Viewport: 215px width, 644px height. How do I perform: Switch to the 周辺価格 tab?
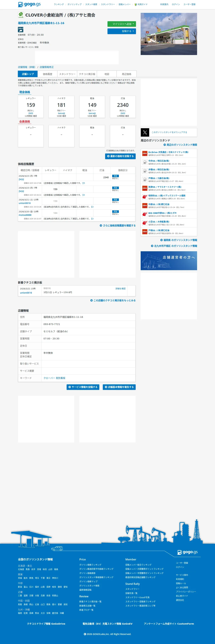point(127,74)
